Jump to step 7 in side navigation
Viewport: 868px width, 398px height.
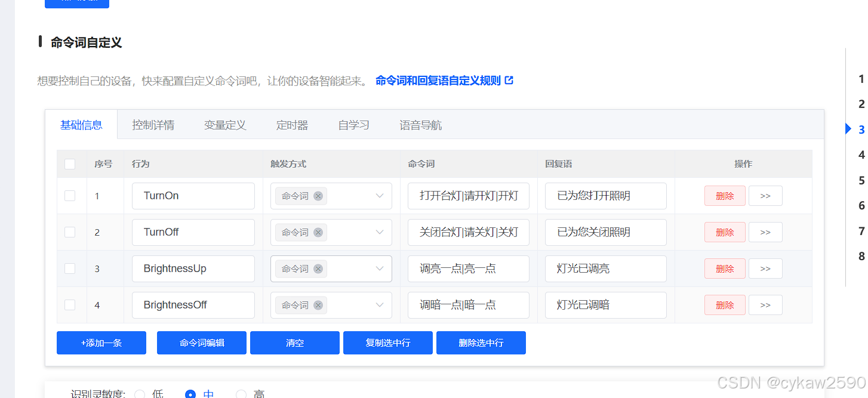click(x=861, y=231)
